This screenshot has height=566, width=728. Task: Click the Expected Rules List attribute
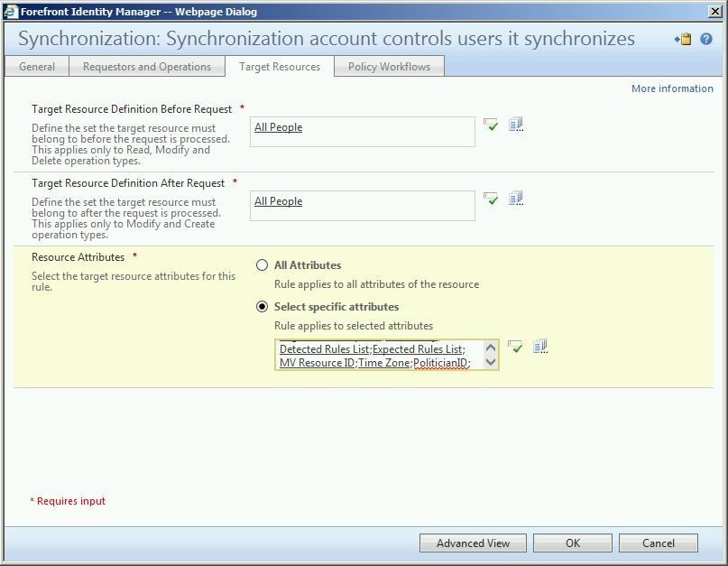tap(418, 349)
